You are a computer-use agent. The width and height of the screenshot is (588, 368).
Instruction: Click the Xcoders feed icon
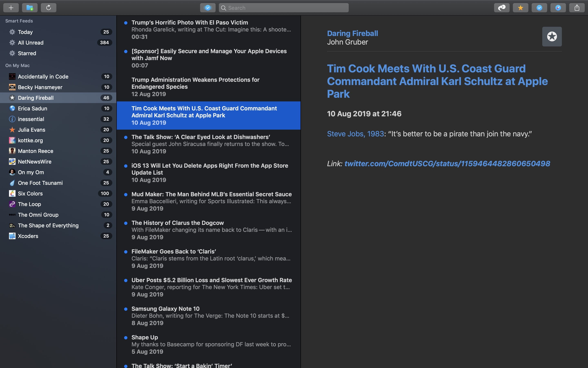coord(12,236)
